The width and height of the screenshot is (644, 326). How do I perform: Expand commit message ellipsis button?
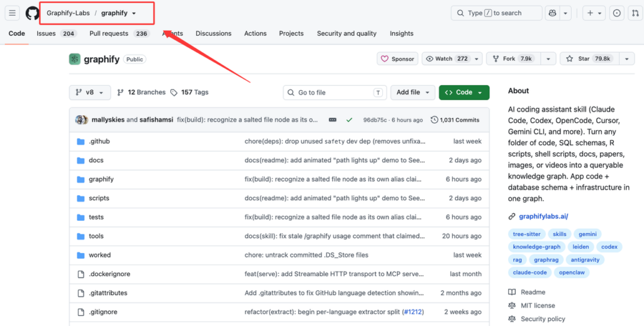coord(333,120)
